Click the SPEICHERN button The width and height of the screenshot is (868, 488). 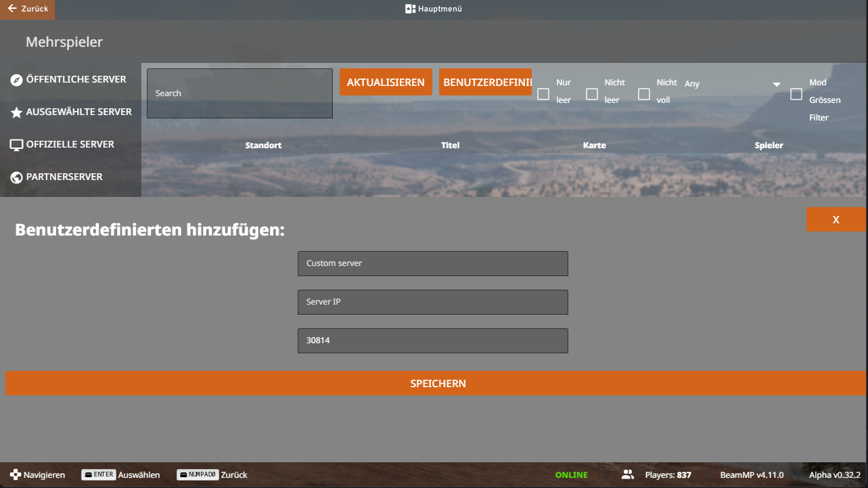pyautogui.click(x=437, y=383)
